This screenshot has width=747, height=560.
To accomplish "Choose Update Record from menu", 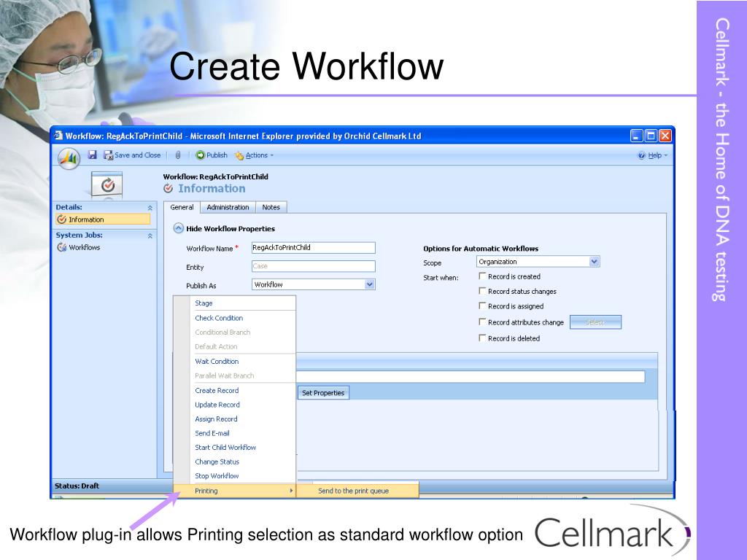I will pos(243,405).
